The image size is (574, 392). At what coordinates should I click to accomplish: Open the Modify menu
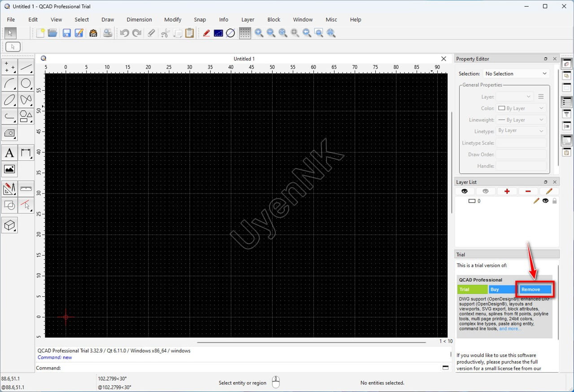click(x=173, y=20)
